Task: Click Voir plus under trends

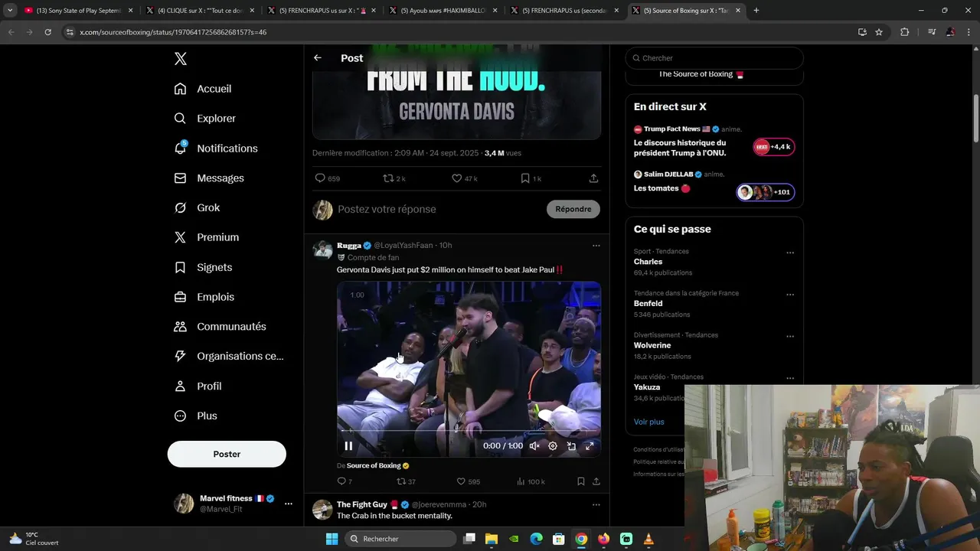Action: click(648, 422)
